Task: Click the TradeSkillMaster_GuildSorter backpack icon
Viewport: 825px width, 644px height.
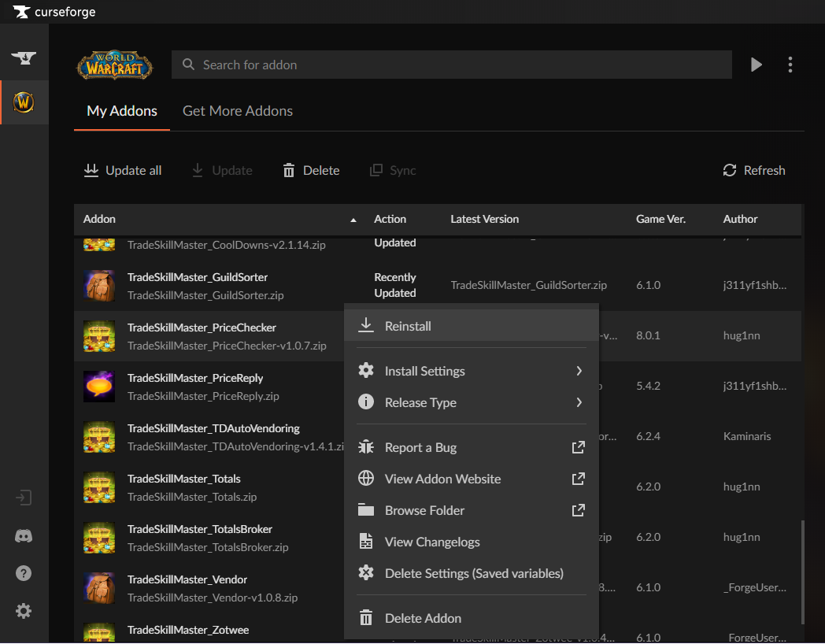Action: [99, 286]
